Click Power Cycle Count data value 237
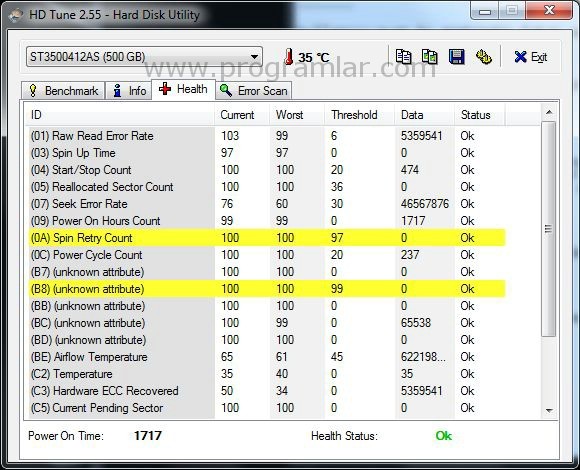This screenshot has height=470, width=580. click(x=410, y=255)
